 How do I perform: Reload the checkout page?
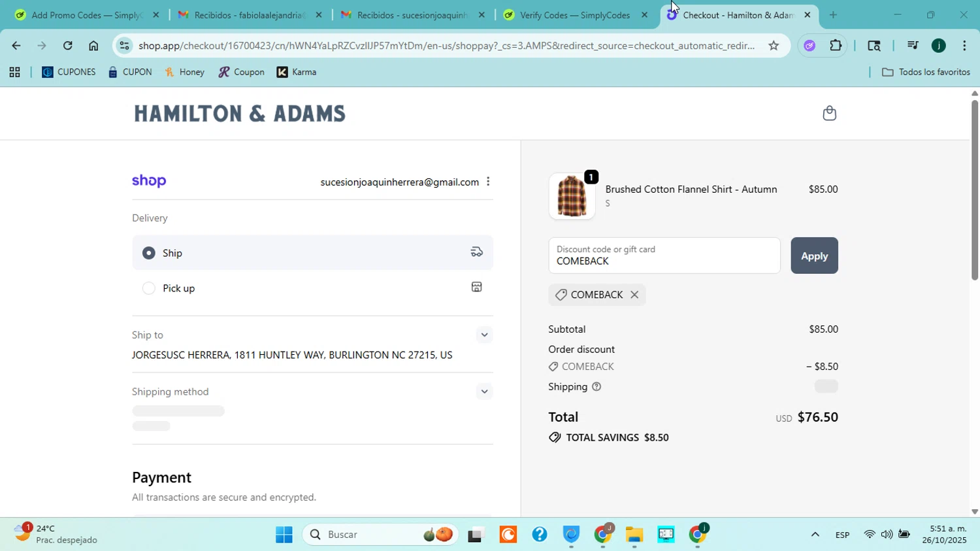click(x=67, y=46)
